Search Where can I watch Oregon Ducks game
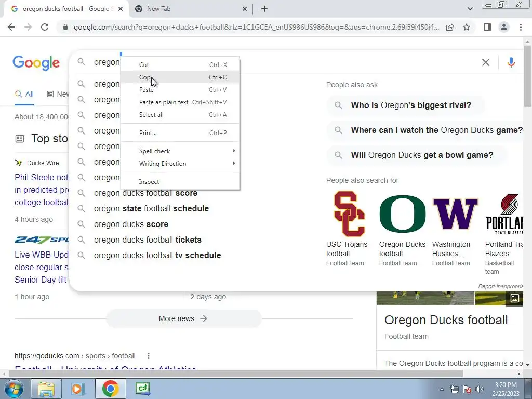The height and width of the screenshot is (399, 532). pos(425,130)
